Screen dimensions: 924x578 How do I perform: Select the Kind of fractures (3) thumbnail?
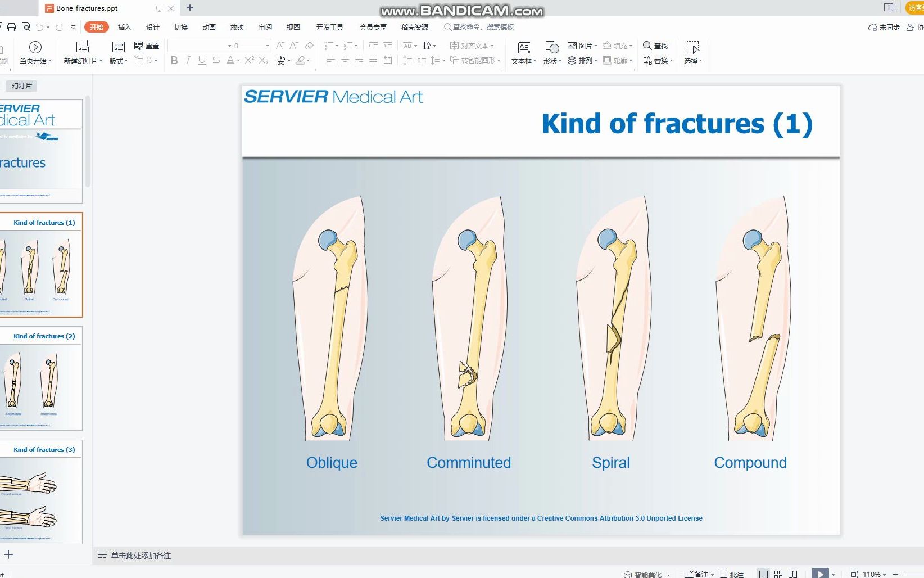40,492
